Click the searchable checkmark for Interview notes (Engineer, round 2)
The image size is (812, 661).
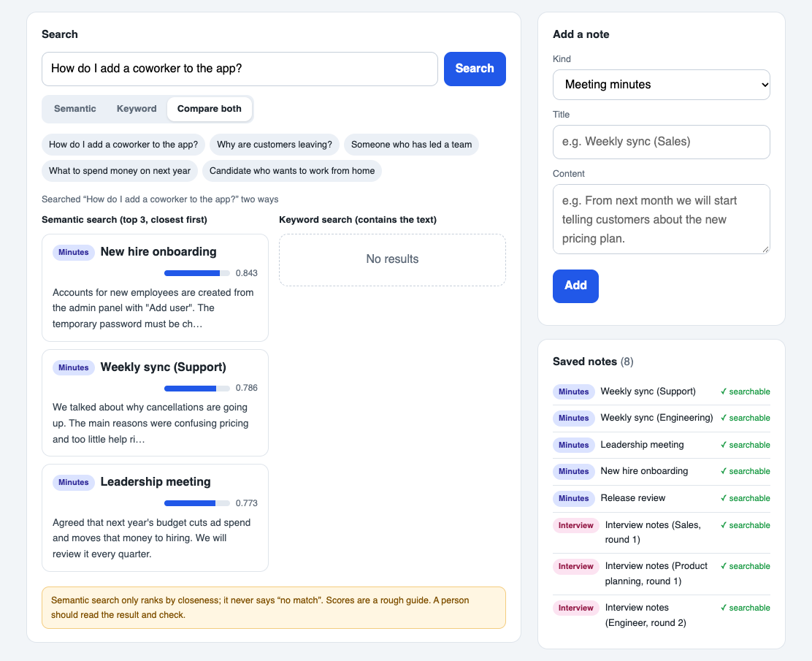pos(746,608)
